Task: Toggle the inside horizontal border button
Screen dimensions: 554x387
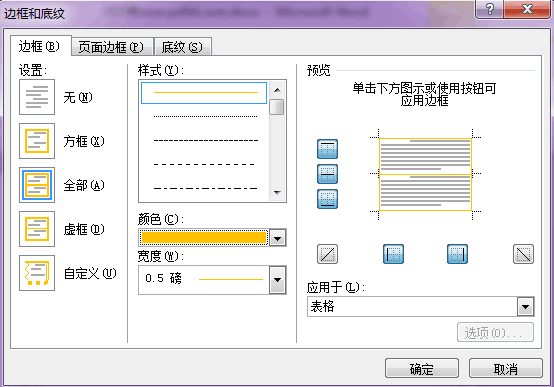Action: [x=327, y=174]
